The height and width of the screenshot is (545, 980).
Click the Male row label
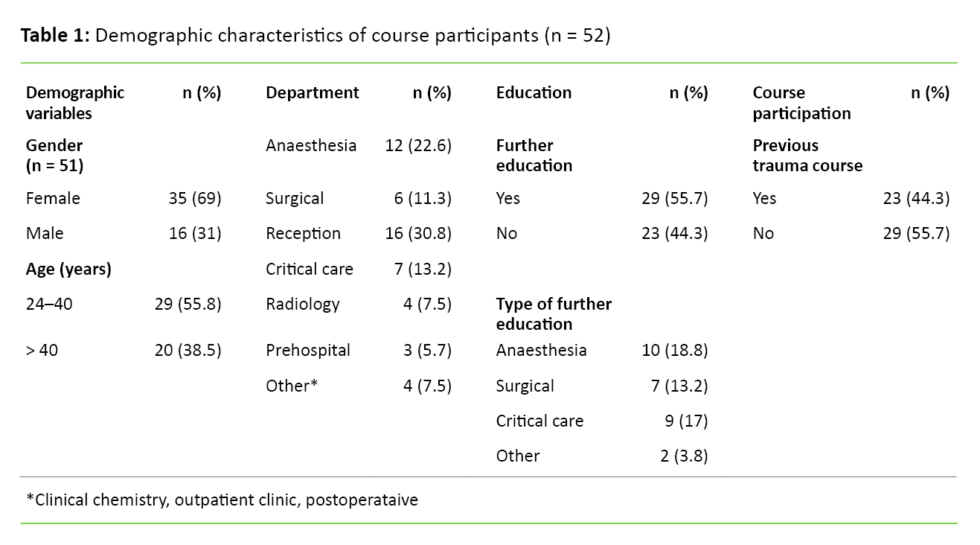tap(45, 234)
